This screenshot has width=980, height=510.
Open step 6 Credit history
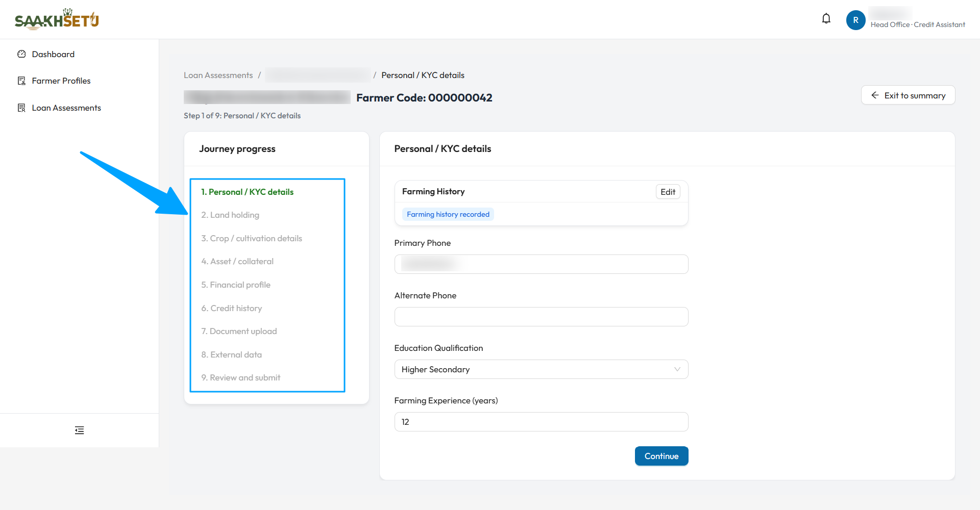point(232,308)
